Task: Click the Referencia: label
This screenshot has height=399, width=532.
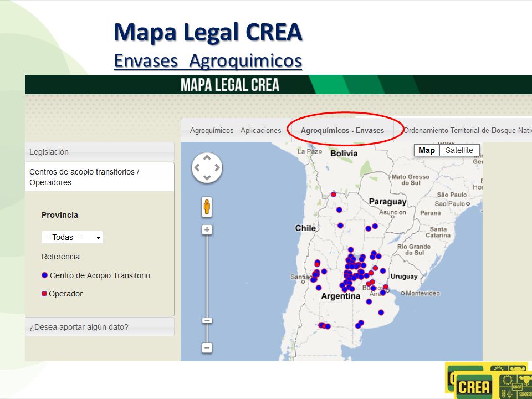Action: 62,257
